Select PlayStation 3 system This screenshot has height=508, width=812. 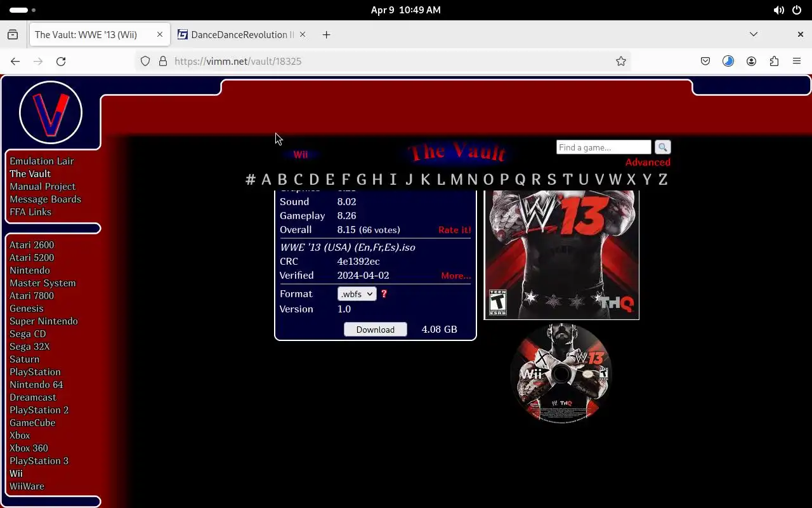[39, 461]
